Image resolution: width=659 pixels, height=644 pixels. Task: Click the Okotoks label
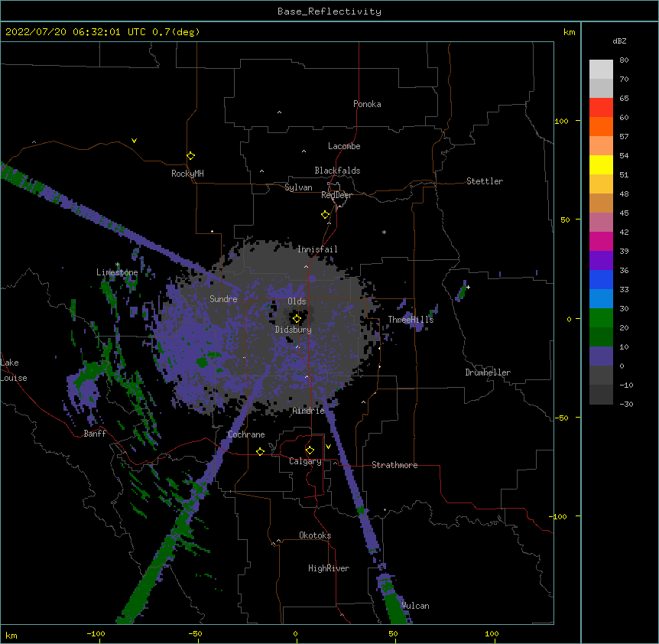point(315,535)
